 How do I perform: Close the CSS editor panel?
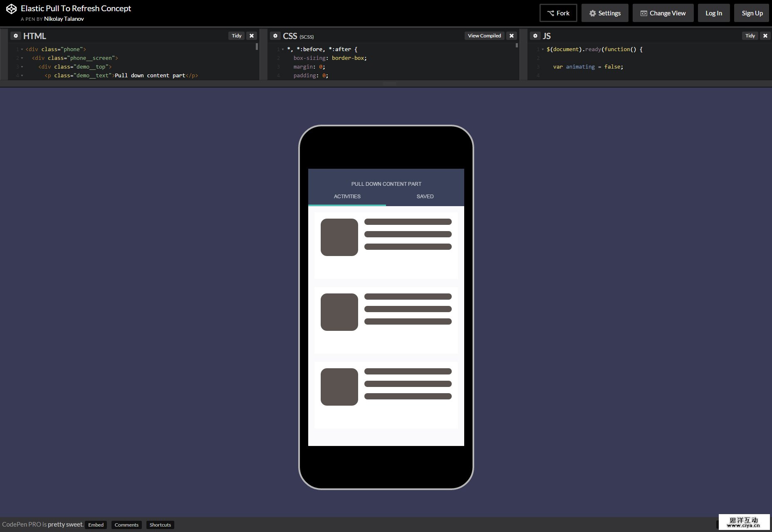point(511,36)
